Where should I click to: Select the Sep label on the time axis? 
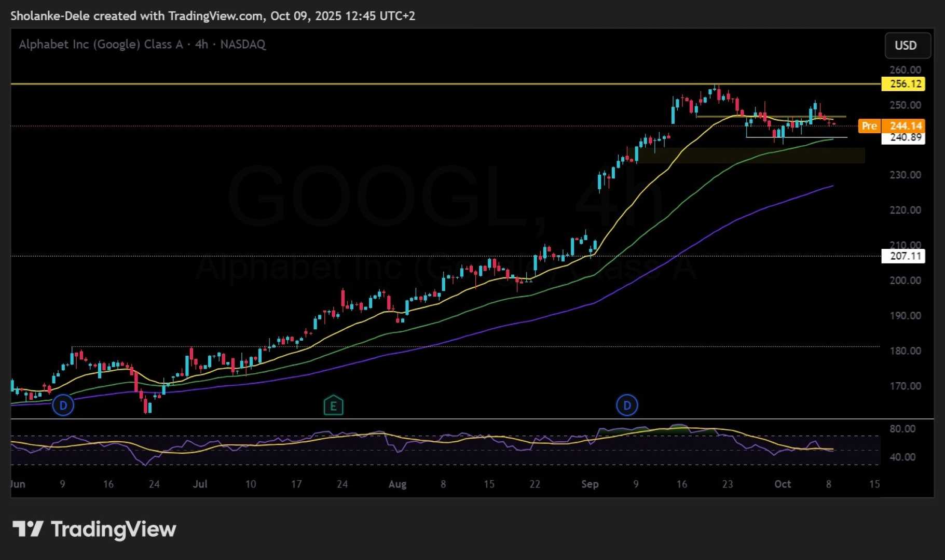coord(590,484)
